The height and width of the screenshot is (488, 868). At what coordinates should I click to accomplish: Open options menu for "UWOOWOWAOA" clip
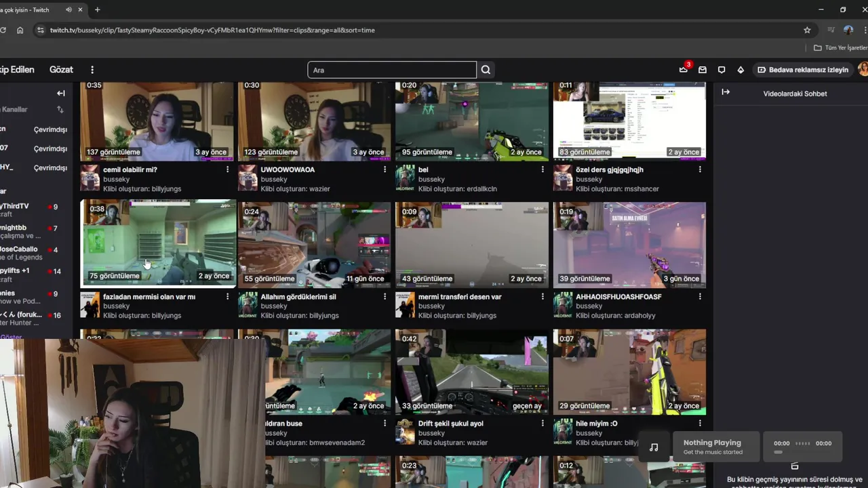384,169
